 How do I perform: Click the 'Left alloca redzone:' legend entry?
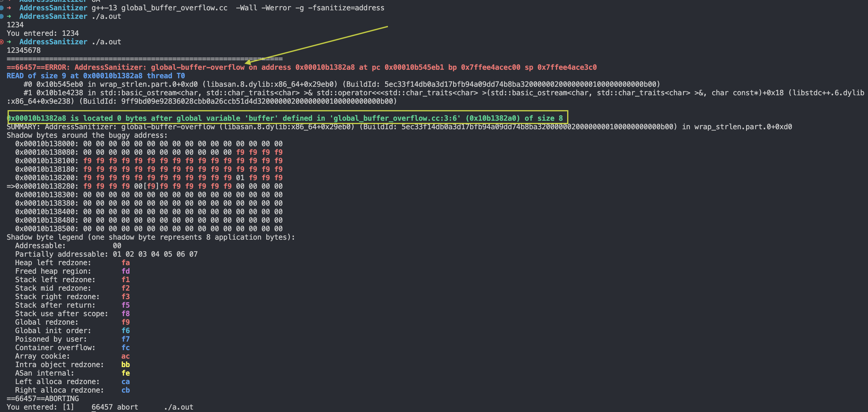tap(72, 382)
